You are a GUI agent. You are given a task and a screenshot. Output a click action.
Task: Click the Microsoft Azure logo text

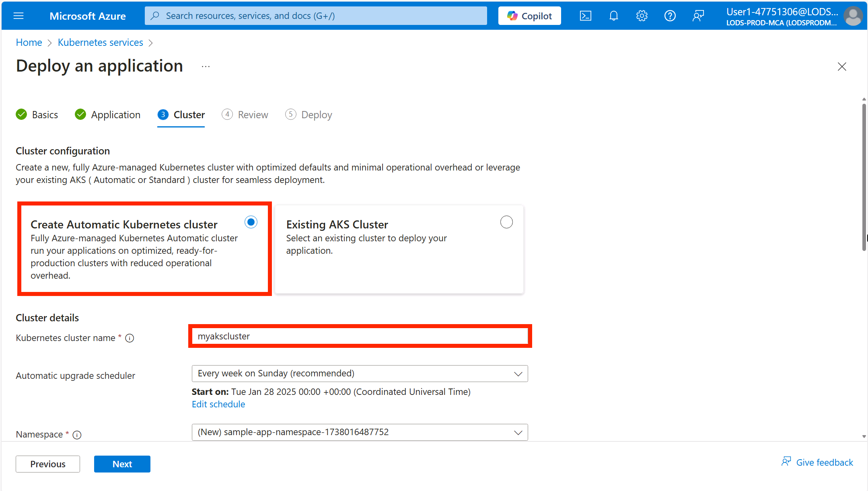tap(88, 16)
